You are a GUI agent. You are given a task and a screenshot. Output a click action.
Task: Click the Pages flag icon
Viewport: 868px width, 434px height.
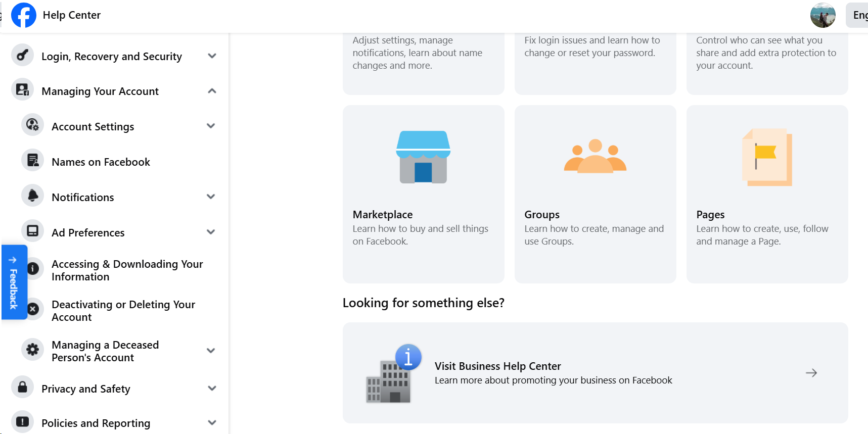click(x=767, y=157)
